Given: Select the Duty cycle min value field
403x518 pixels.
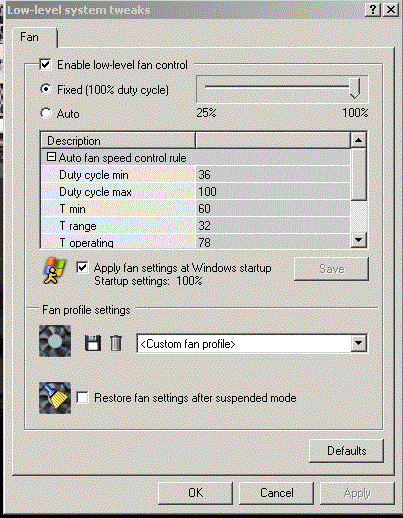Looking at the screenshot, I should tap(273, 175).
